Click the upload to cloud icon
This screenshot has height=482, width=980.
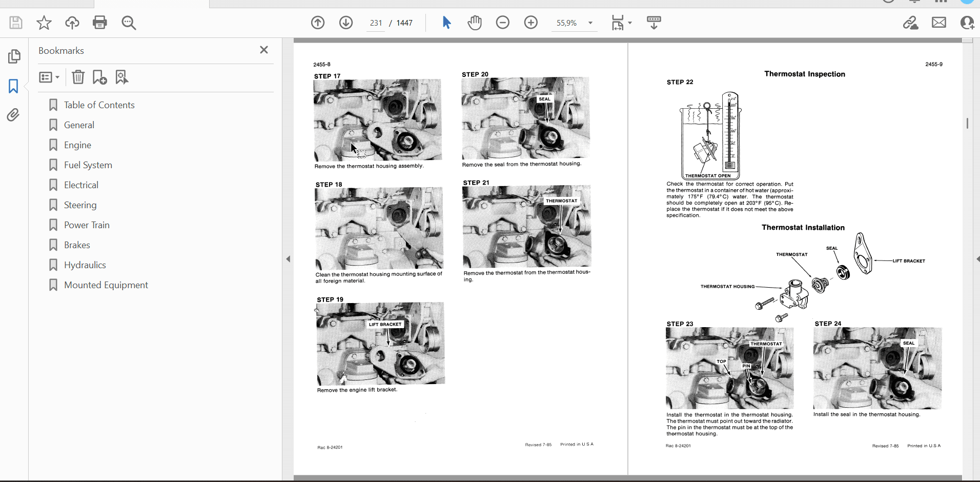pos(72,23)
